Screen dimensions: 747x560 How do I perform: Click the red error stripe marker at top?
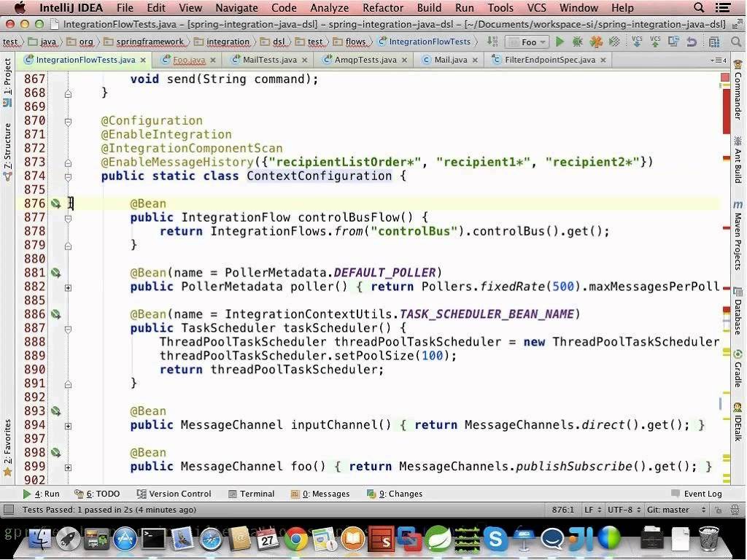tap(725, 77)
